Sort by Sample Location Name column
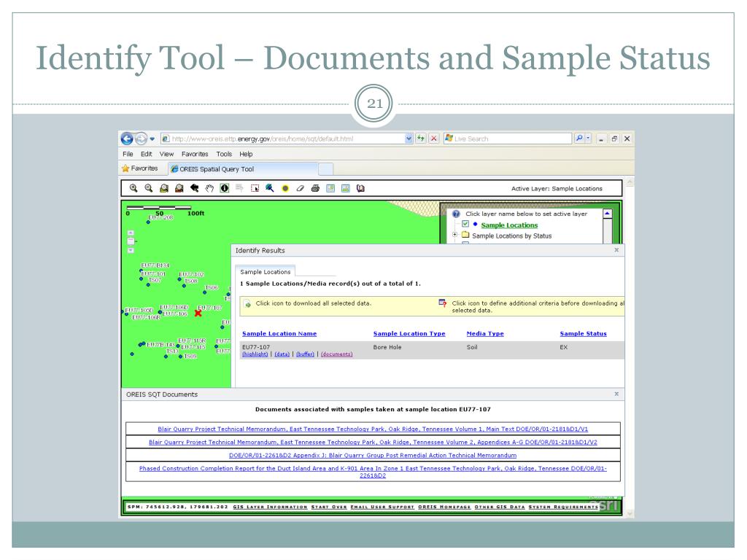 (x=279, y=334)
